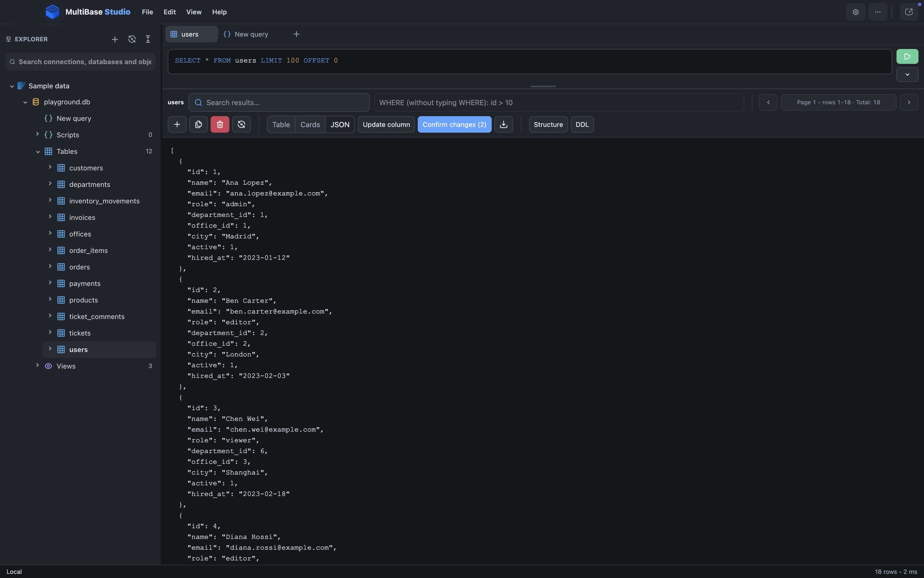Click the Scripts braces icon
The width and height of the screenshot is (924, 578).
tap(48, 135)
